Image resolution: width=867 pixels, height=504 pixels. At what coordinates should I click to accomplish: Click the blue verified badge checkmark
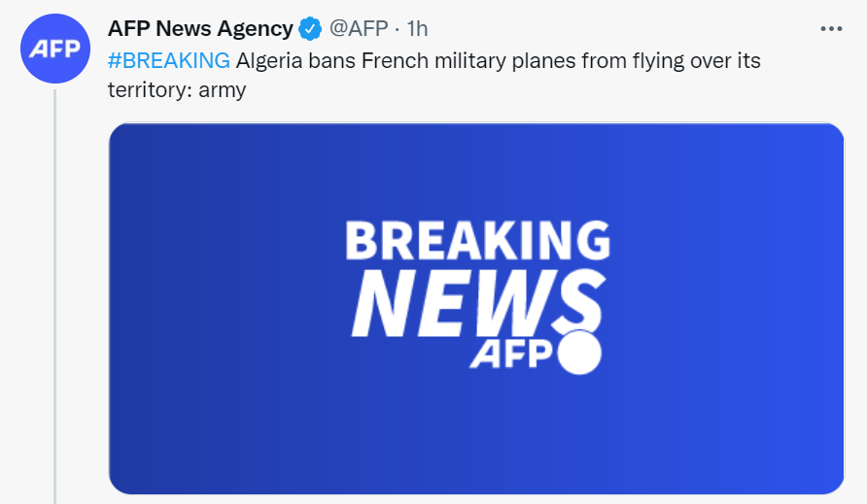310,29
